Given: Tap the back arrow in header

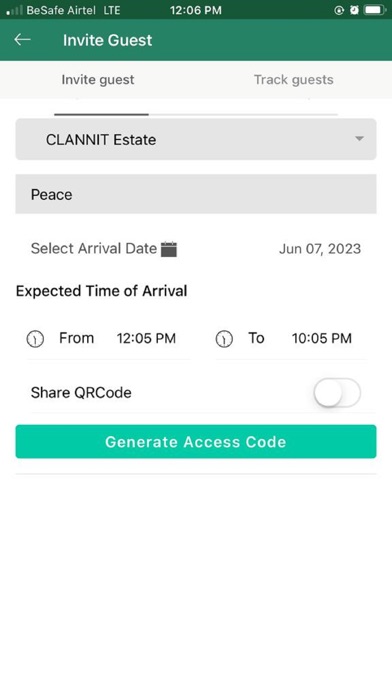Looking at the screenshot, I should click(22, 40).
